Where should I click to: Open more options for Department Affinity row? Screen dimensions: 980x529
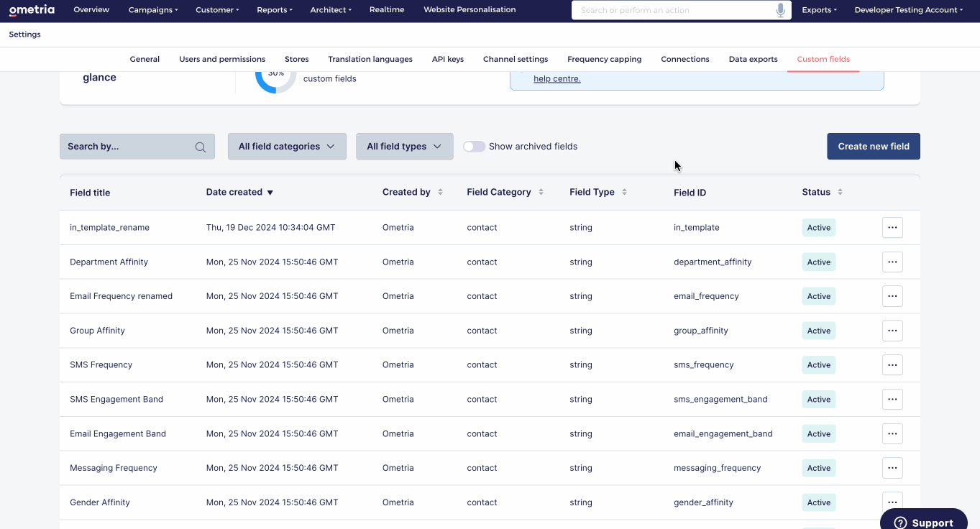click(892, 262)
